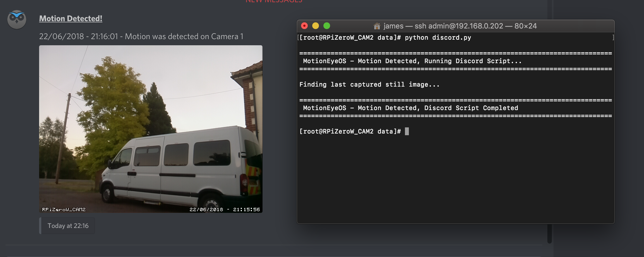Click the home folder icon in Terminal title
Viewport: 644px width, 257px height.
[377, 26]
